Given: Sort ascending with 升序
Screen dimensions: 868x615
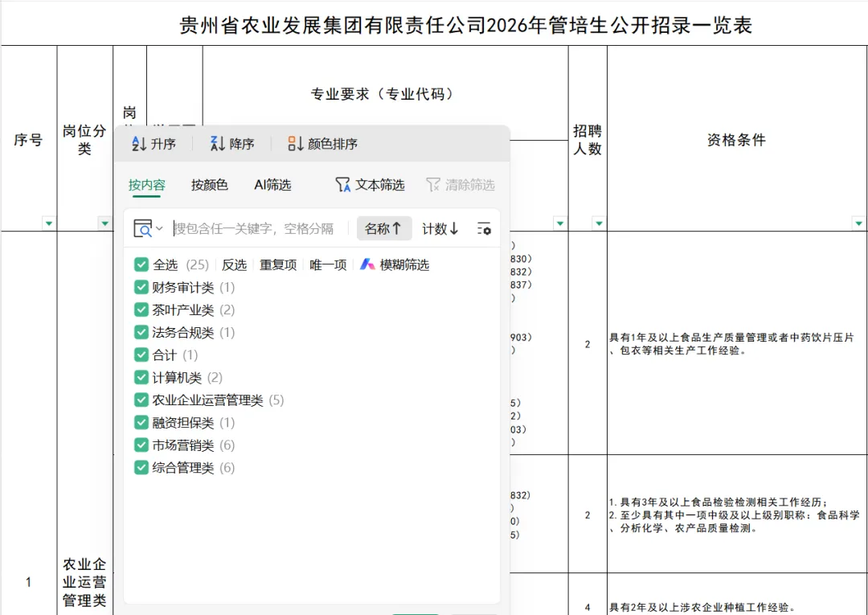Looking at the screenshot, I should point(154,144).
